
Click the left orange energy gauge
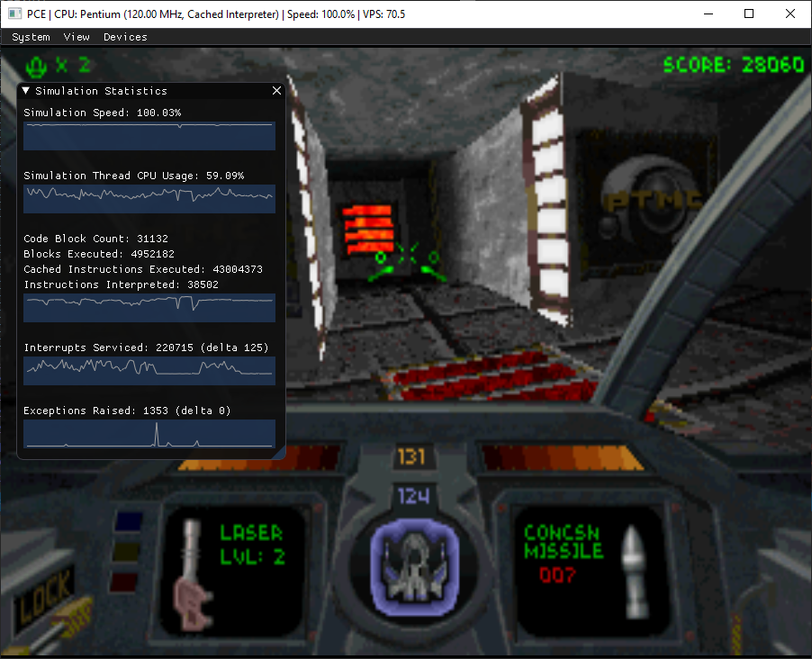pos(261,457)
